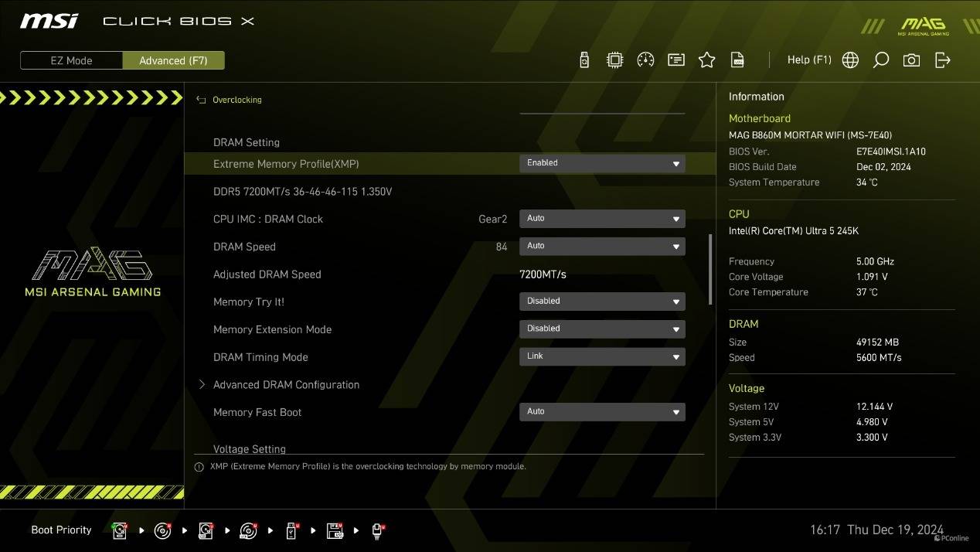Open the language globe icon
This screenshot has width=980, height=552.
850,60
